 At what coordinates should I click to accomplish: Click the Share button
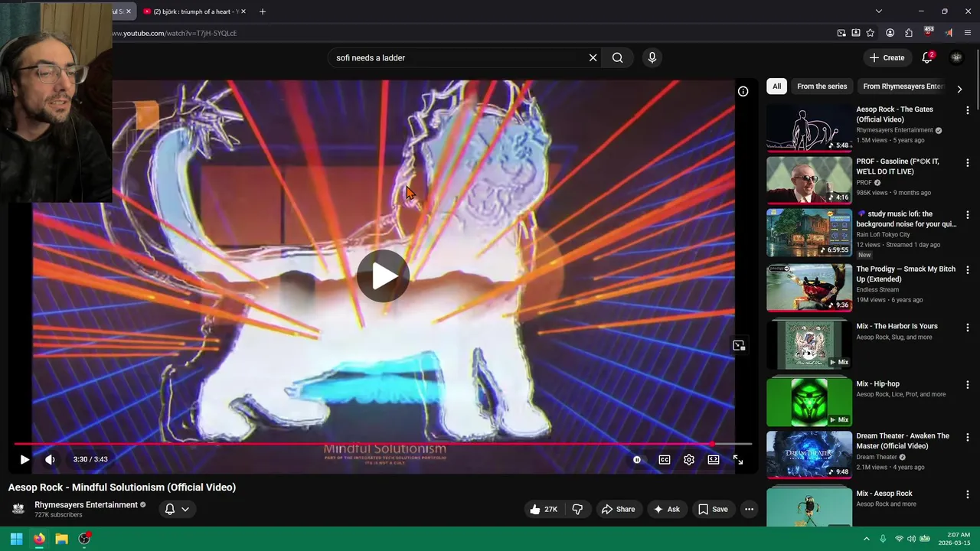[618, 509]
